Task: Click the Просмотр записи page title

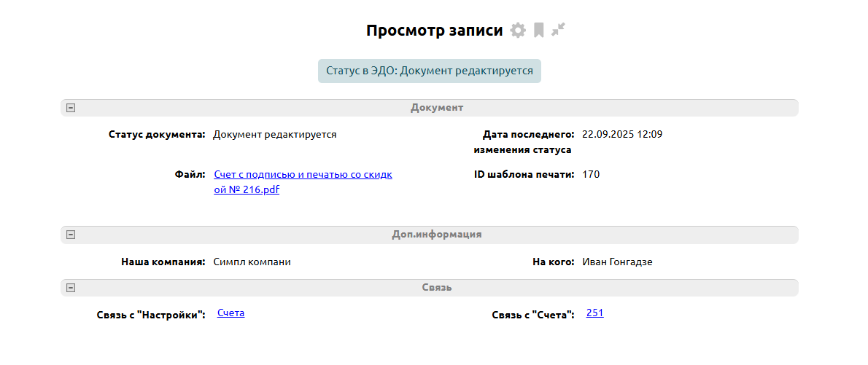Action: pos(434,31)
